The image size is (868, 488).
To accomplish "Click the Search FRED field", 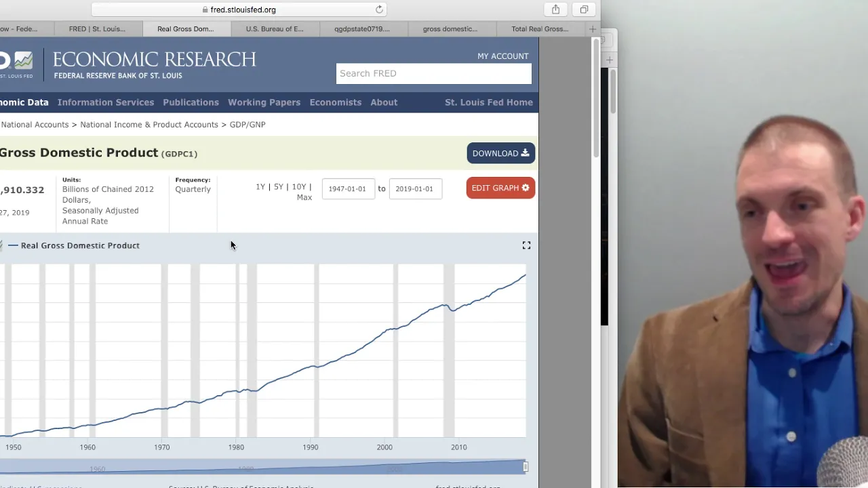I will pyautogui.click(x=434, y=73).
